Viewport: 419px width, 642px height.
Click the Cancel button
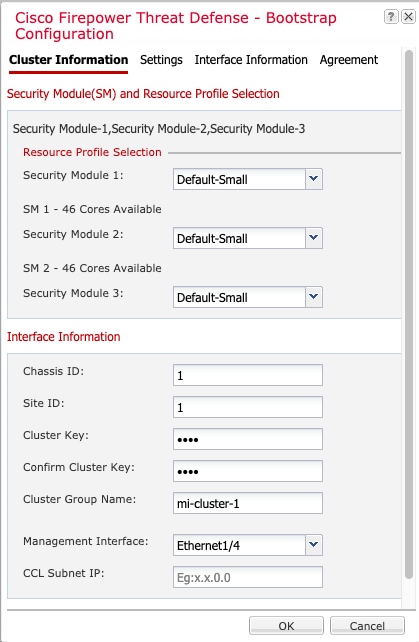click(x=367, y=626)
